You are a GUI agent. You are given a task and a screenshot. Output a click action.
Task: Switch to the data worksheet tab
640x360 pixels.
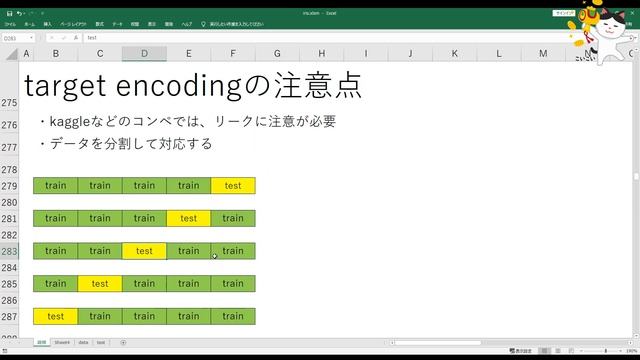point(83,342)
